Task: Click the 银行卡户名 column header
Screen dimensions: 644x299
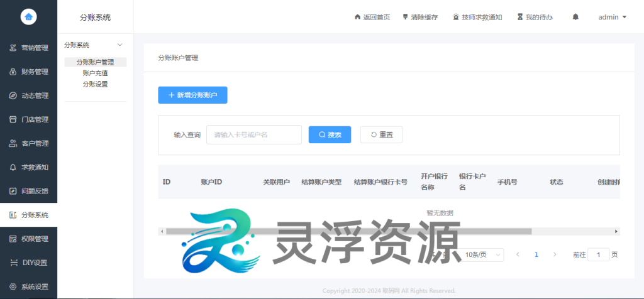Action: [472, 182]
